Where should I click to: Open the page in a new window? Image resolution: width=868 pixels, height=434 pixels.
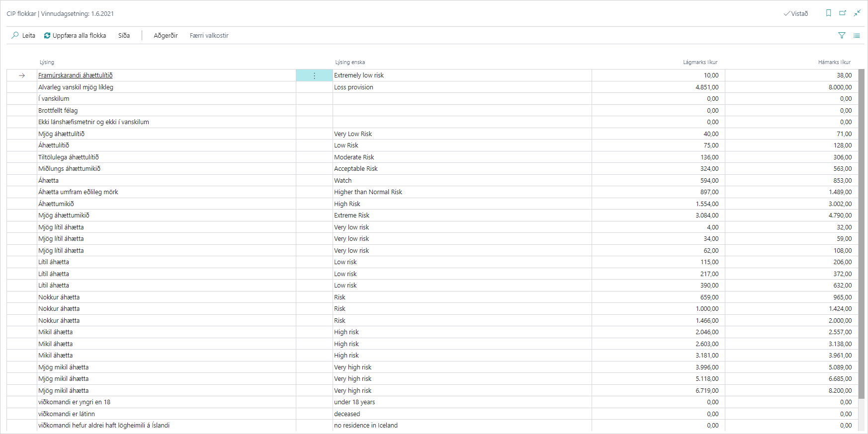[843, 13]
